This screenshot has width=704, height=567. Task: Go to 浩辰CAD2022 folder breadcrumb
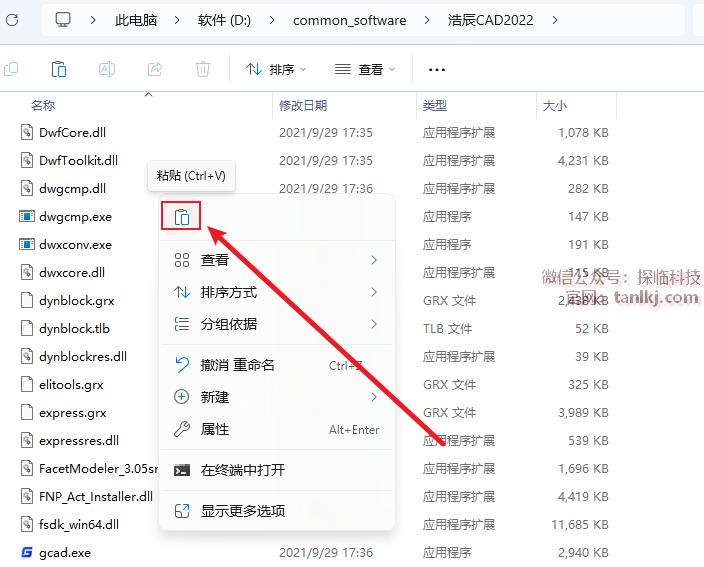(x=490, y=20)
